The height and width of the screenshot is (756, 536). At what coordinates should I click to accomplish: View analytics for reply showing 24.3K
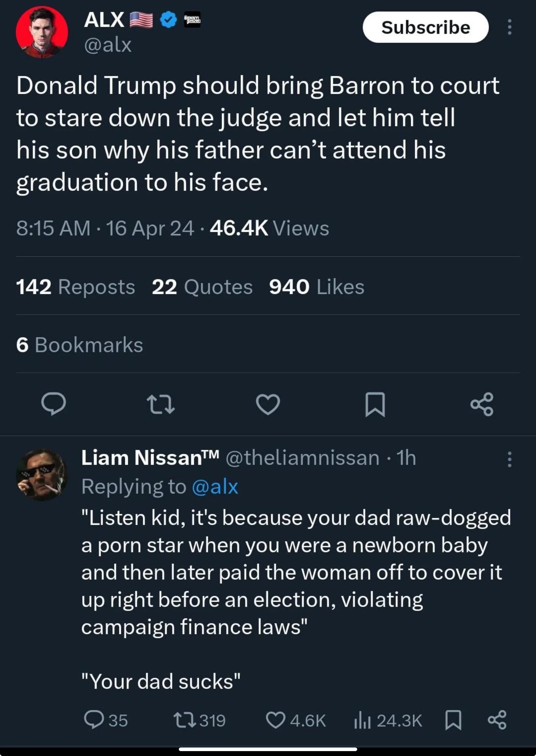[x=388, y=720]
